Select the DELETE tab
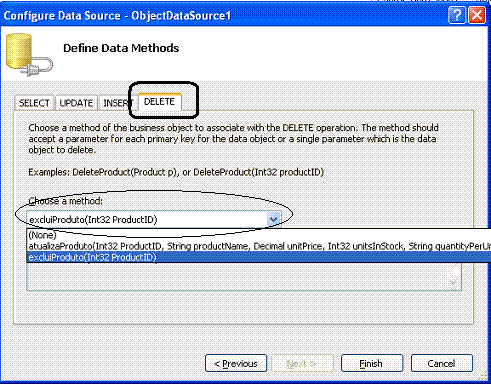The height and width of the screenshot is (384, 491). click(x=160, y=102)
